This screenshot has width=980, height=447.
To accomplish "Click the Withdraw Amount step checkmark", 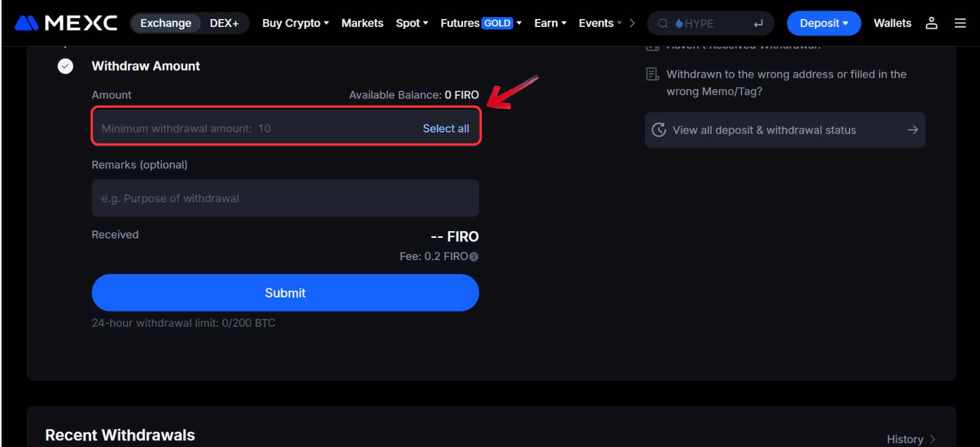I will point(66,66).
